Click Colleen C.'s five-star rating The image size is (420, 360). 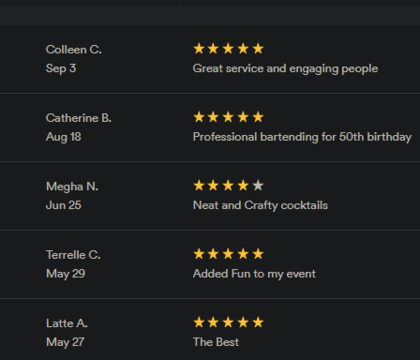click(228, 49)
